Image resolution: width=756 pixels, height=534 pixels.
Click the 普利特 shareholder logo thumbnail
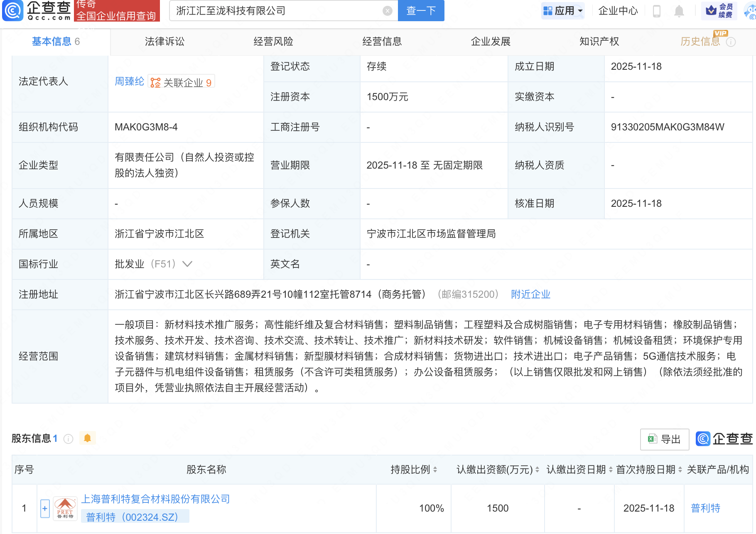click(65, 508)
